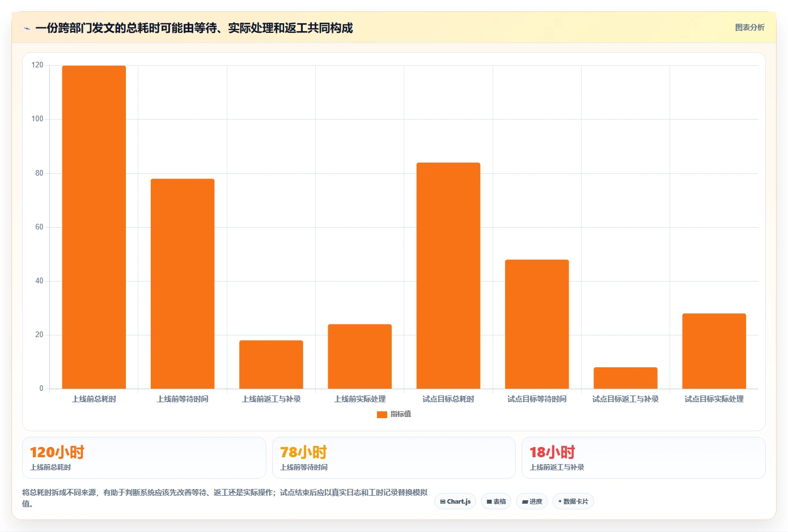788x532 pixels.
Task: Click the 78小时 data card
Action: pos(394,458)
